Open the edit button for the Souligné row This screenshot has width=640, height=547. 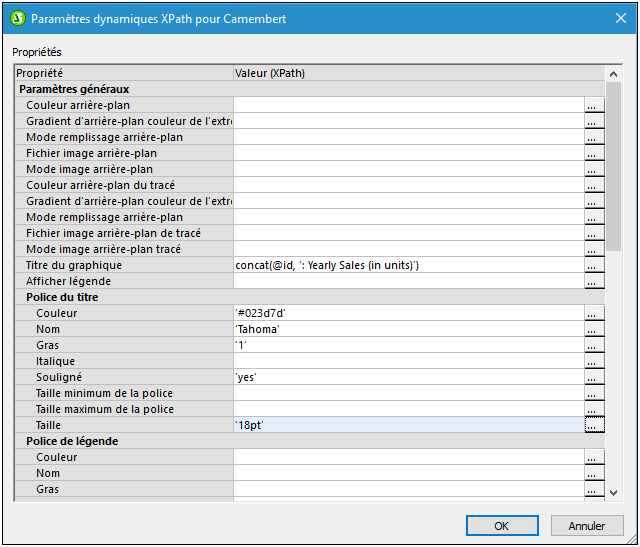[594, 377]
